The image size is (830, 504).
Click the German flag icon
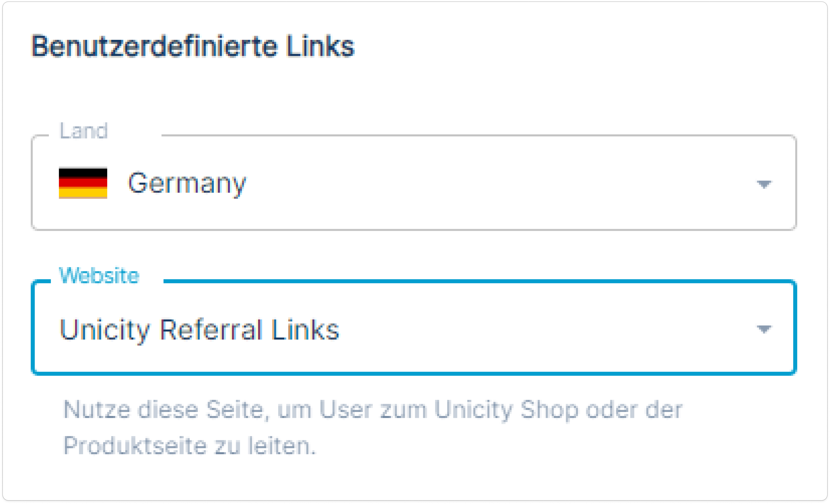point(83,183)
